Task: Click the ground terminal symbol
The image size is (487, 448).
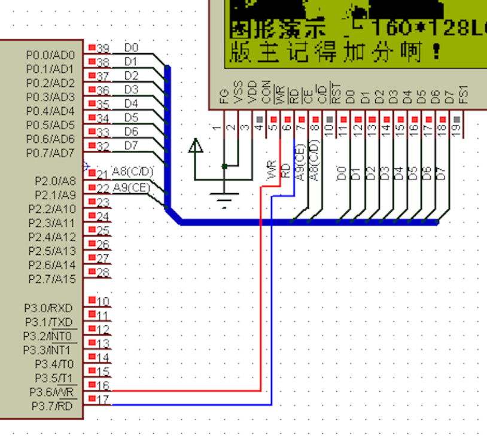Action: click(x=224, y=200)
